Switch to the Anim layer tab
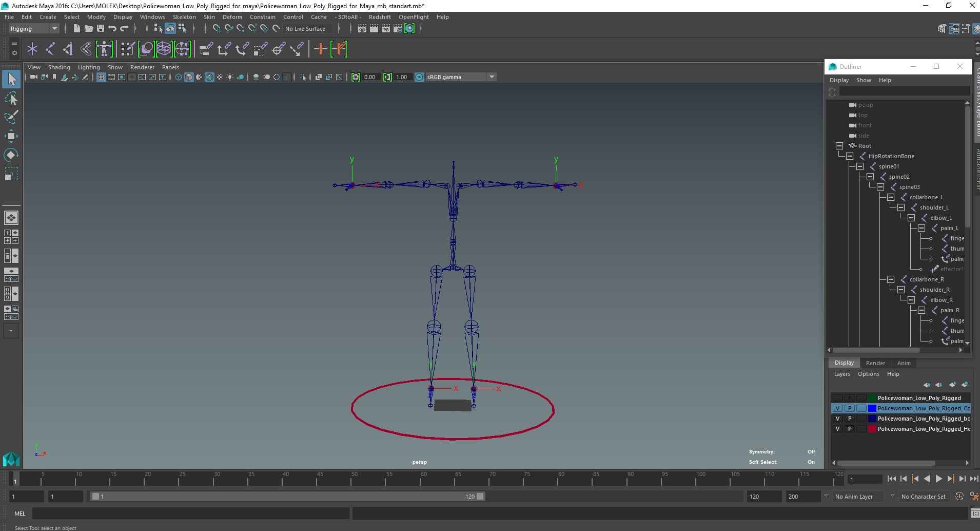Viewport: 980px width, 531px height. (x=904, y=363)
